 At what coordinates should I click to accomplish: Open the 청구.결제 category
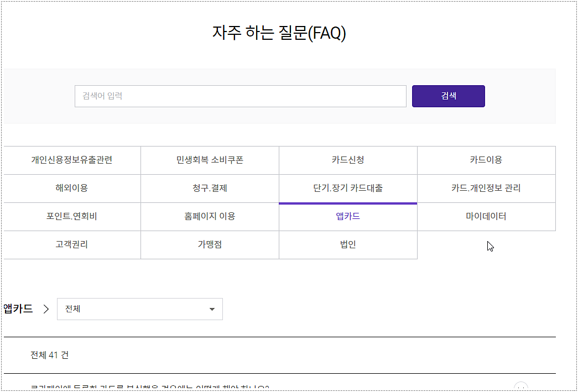tap(210, 188)
